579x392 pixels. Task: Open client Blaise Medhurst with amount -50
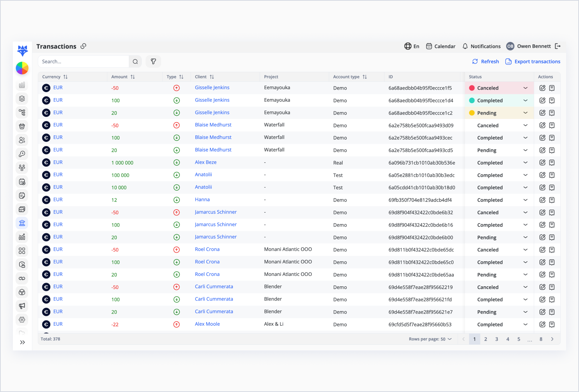[x=213, y=125]
